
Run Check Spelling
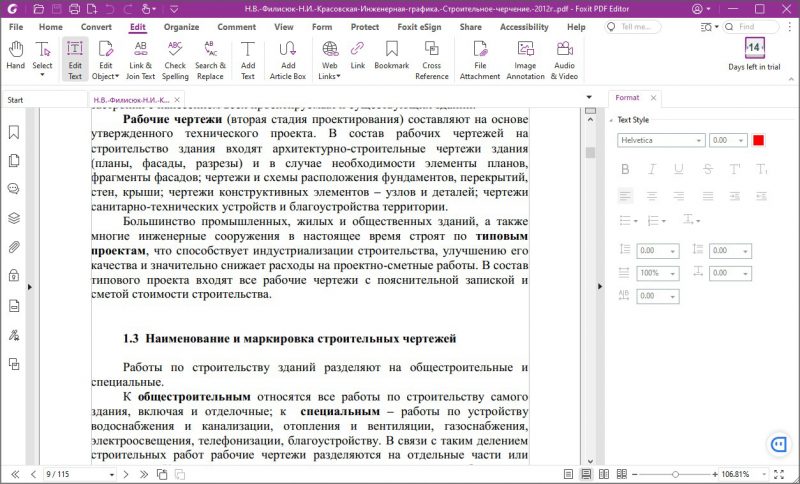175,60
